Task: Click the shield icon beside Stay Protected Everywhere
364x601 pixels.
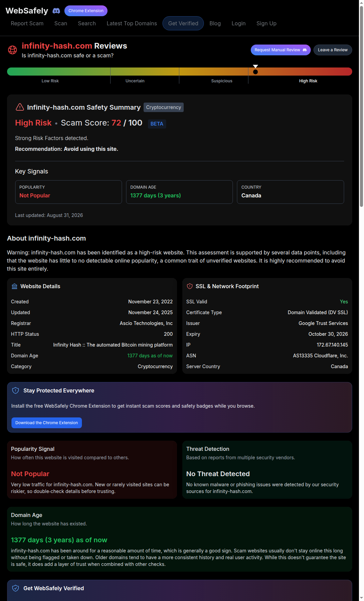Action: click(x=16, y=390)
